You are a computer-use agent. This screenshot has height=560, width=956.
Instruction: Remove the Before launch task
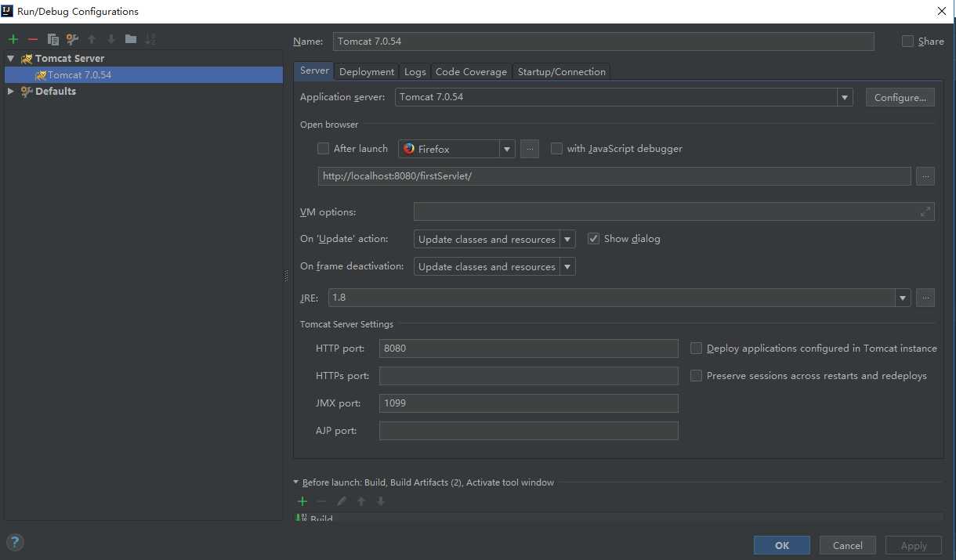click(321, 501)
